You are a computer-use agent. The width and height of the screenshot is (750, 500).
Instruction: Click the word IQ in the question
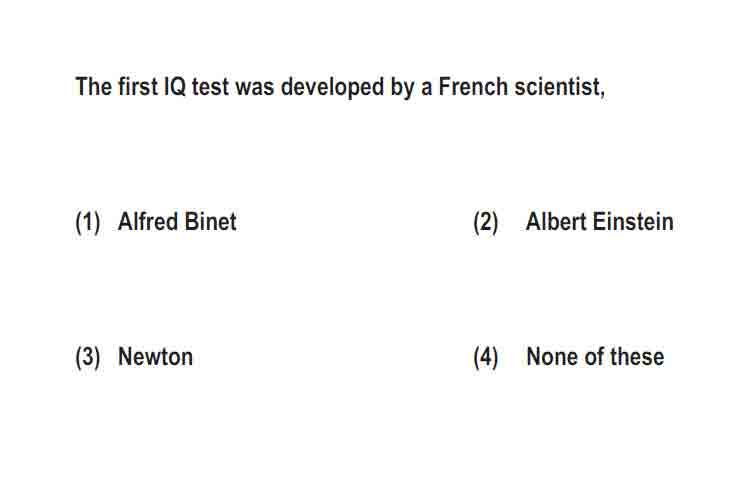tap(175, 87)
